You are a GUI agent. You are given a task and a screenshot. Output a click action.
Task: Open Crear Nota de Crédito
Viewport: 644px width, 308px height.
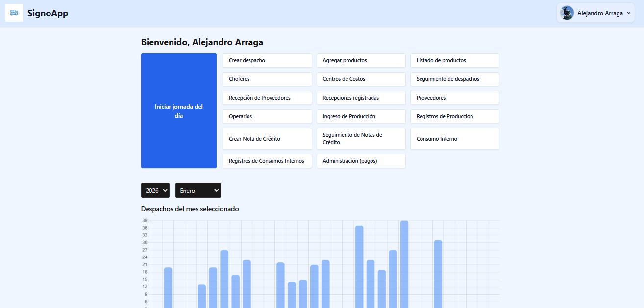click(x=267, y=139)
